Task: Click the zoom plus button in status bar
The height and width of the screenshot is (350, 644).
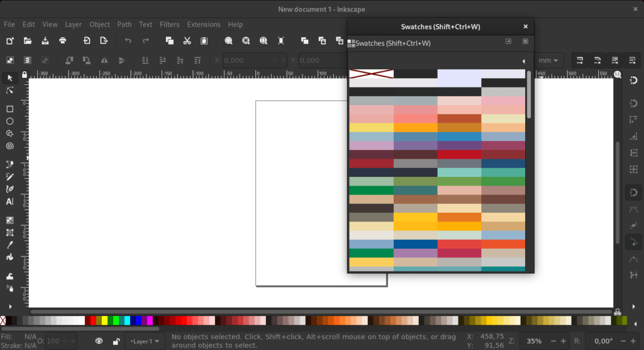Action: tap(564, 341)
